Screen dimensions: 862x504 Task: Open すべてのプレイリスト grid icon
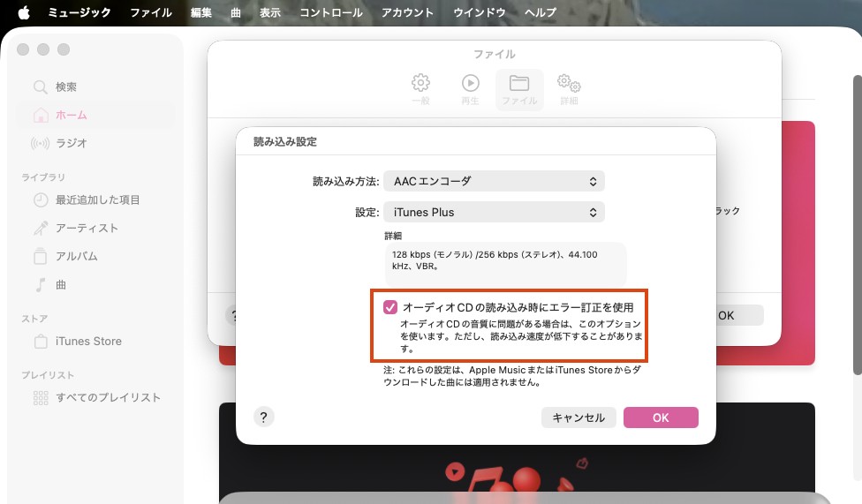pos(41,398)
